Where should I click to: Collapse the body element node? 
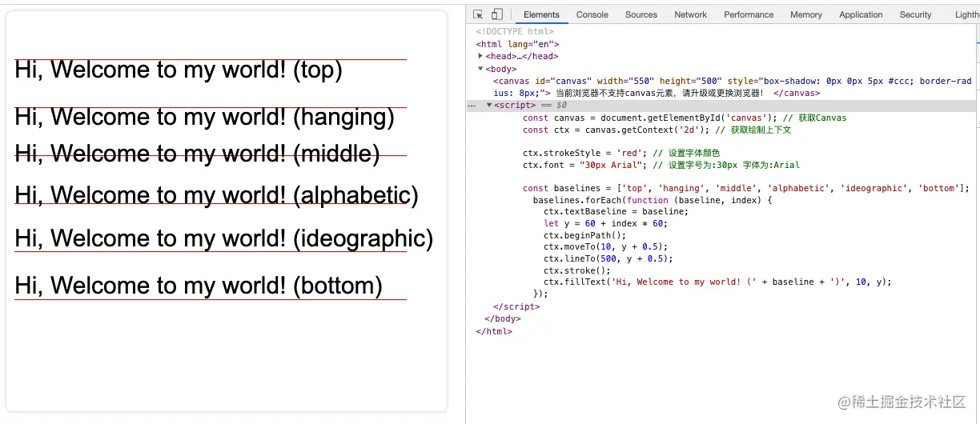pos(480,69)
